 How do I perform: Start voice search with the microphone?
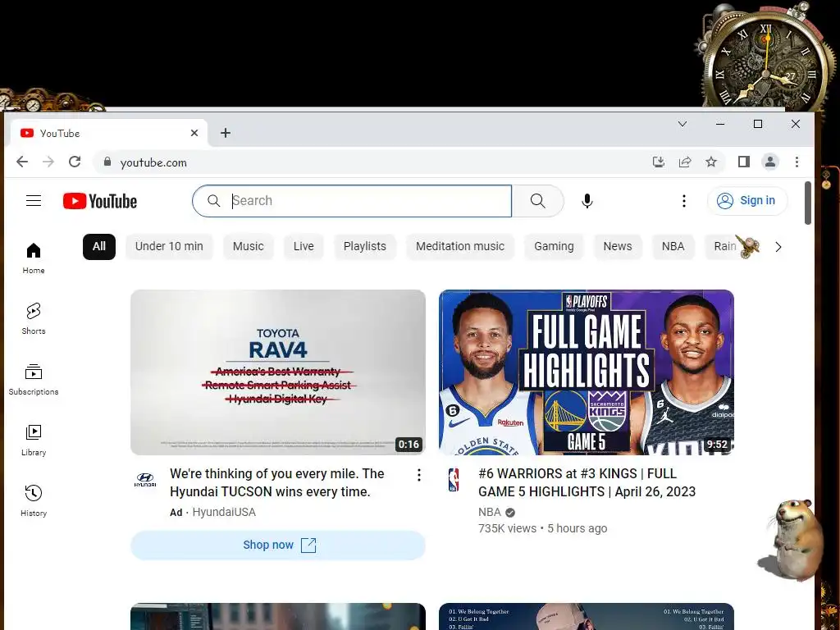(x=587, y=201)
